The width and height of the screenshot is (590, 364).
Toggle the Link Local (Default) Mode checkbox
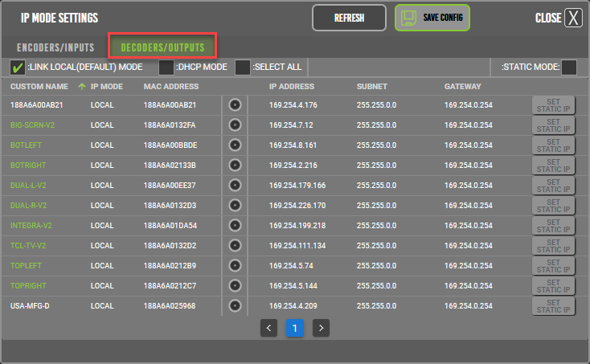pyautogui.click(x=18, y=67)
